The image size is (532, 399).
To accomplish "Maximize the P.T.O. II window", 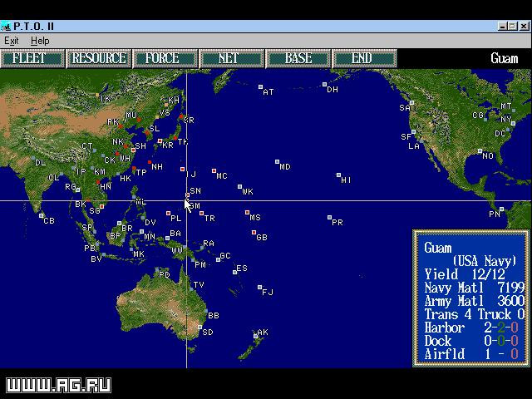I will [x=513, y=26].
